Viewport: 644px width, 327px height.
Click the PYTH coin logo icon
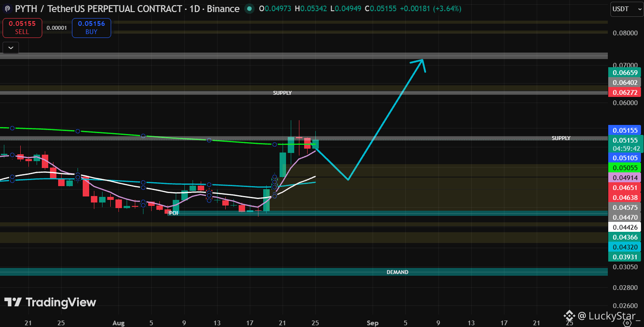tap(7, 9)
